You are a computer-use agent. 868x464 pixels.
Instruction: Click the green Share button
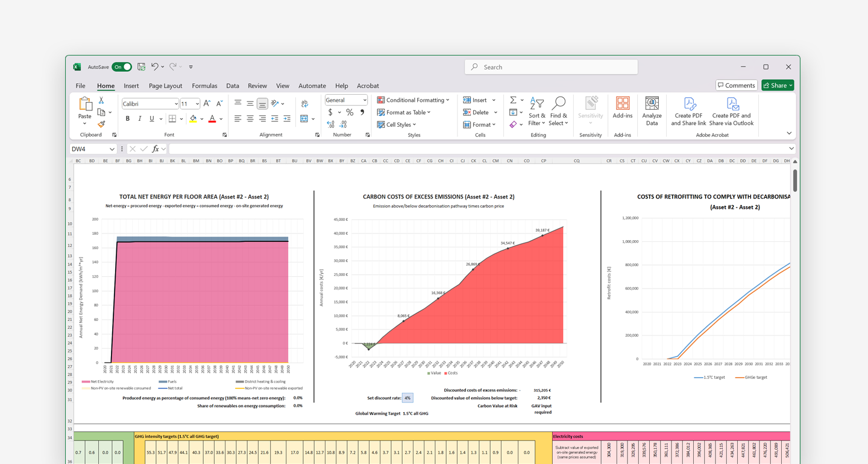coord(778,85)
